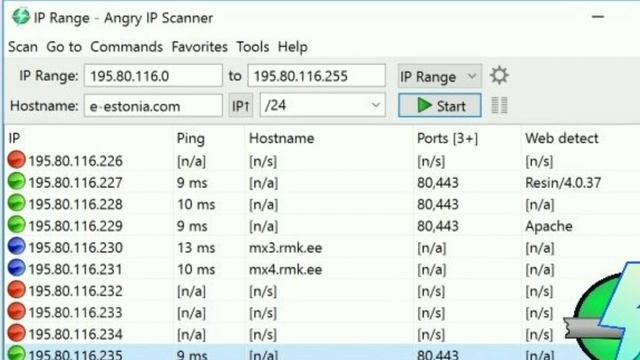Select IP address 195.80.116.228
640x360 pixels.
[76, 204]
